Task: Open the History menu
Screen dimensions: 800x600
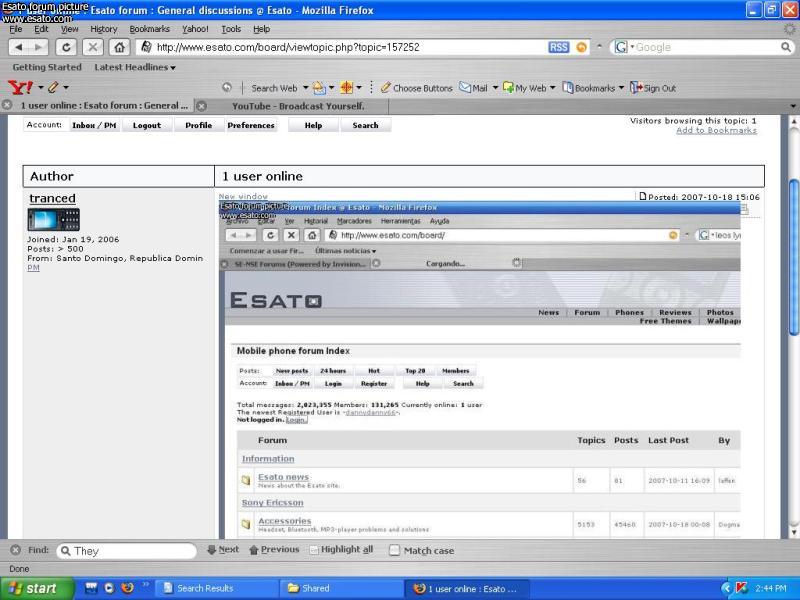Action: click(x=104, y=29)
